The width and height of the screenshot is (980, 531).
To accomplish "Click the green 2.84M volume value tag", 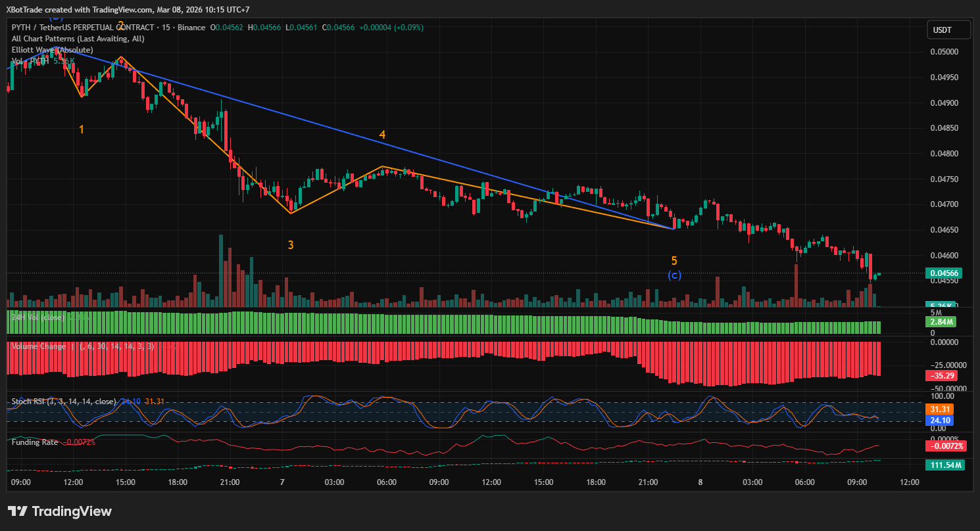I will (944, 322).
